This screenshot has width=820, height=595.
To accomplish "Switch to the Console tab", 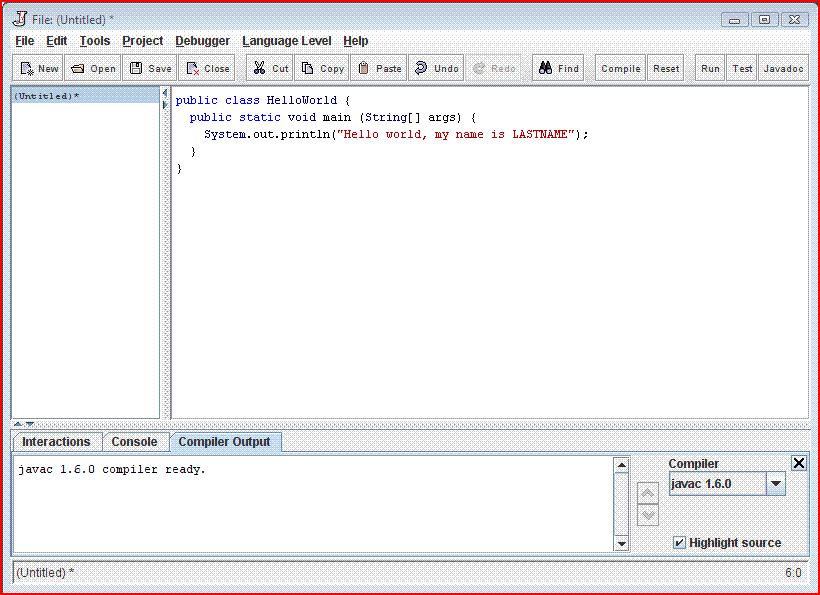I will [x=134, y=442].
